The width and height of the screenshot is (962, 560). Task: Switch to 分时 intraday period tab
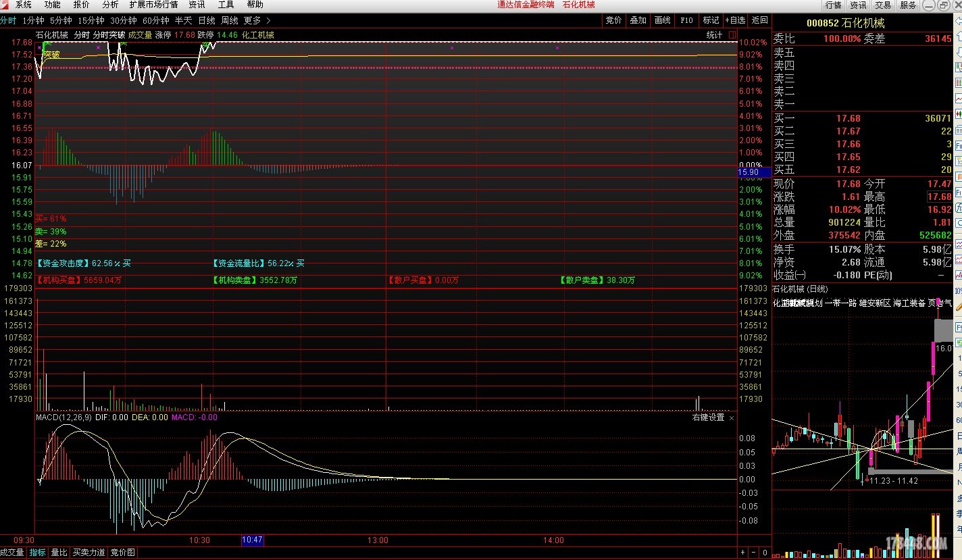point(8,20)
